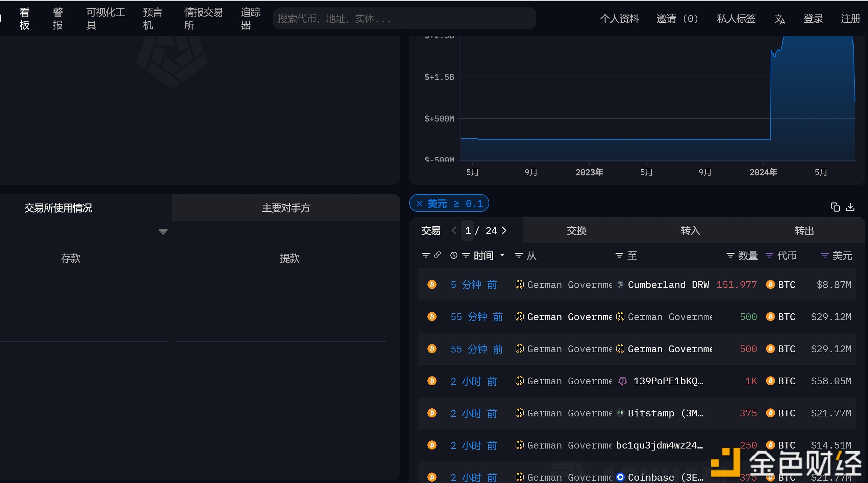Image resolution: width=868 pixels, height=483 pixels.
Task: Open the link filter icon in table header
Action: [437, 255]
